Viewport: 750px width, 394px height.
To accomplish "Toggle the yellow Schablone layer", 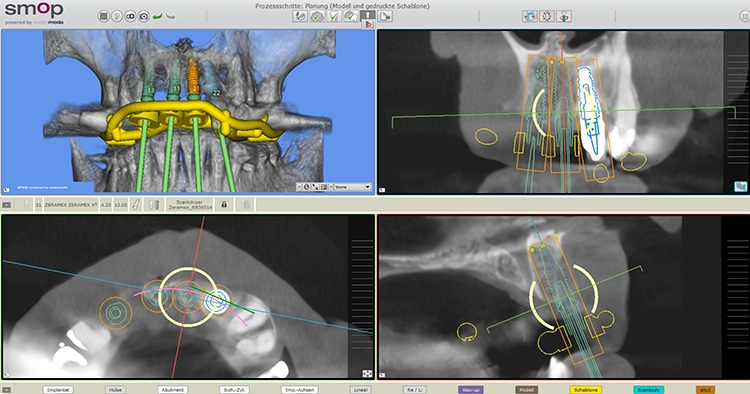I will pyautogui.click(x=586, y=390).
